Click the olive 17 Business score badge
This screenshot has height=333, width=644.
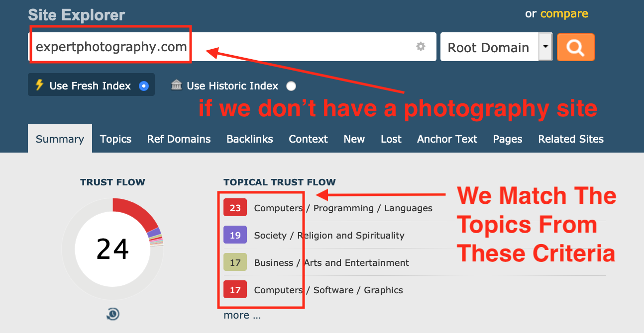235,262
